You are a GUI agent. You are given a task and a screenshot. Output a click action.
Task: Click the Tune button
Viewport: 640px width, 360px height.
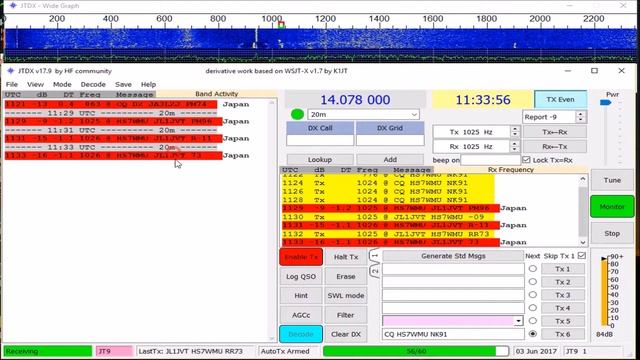[612, 180]
